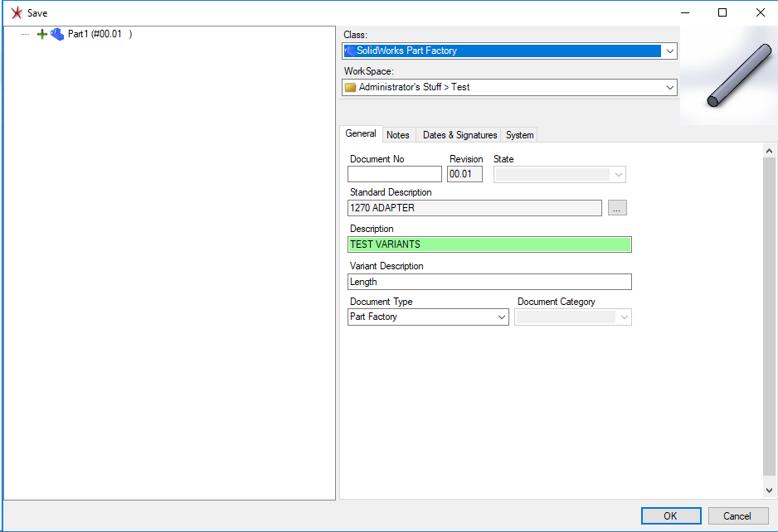Screen dimensions: 778x532
Task: Click the OK button
Action: (670, 515)
